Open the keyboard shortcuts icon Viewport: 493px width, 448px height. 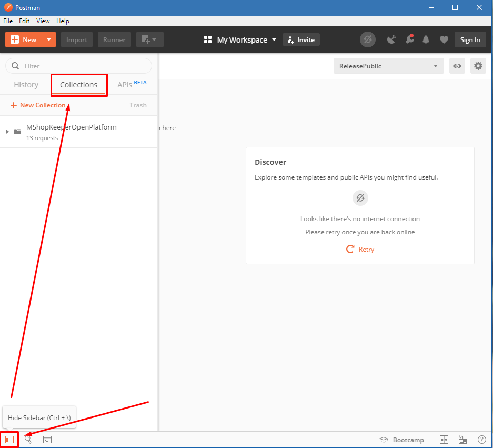462,440
